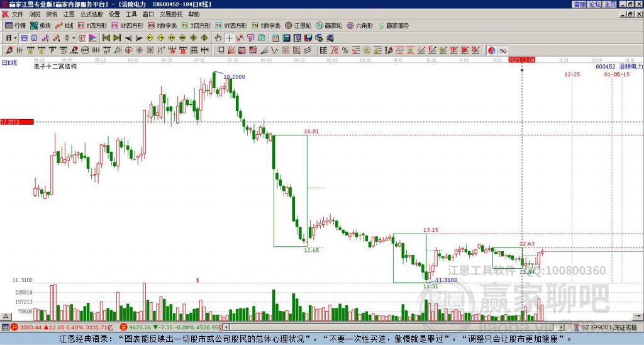
Task: Open the T四方形 tool
Action: 196,25
